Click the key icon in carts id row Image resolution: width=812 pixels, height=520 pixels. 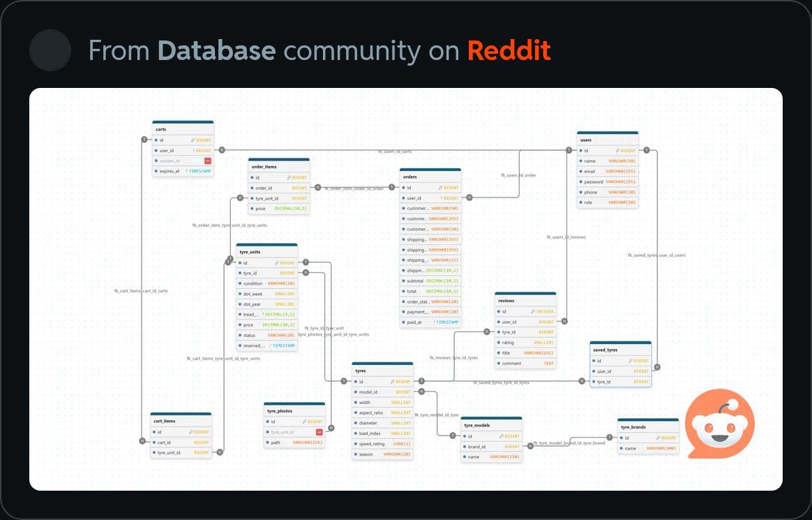193,140
